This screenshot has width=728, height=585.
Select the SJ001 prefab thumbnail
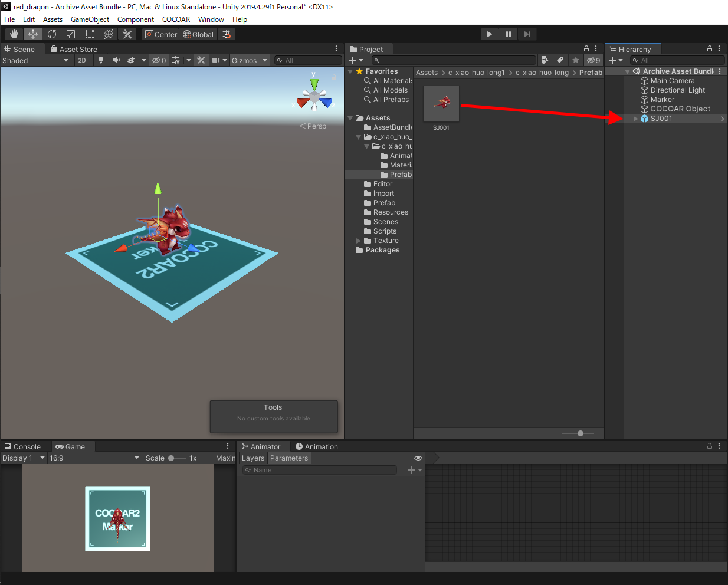tap(441, 104)
